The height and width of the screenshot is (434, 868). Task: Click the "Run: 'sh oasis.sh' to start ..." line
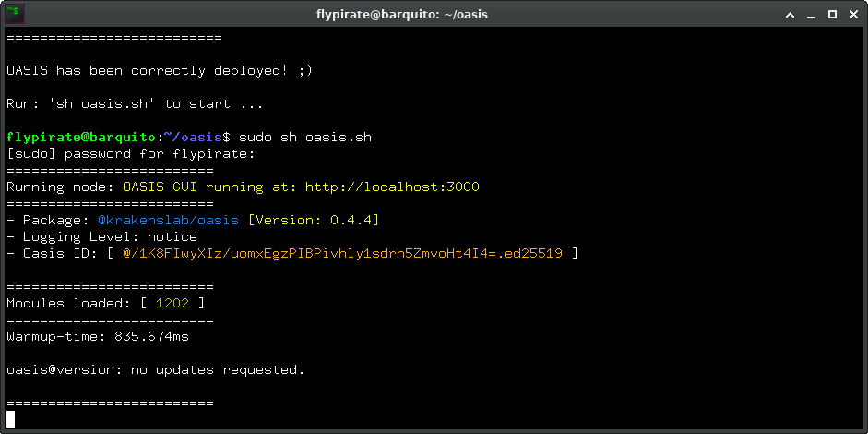[135, 103]
